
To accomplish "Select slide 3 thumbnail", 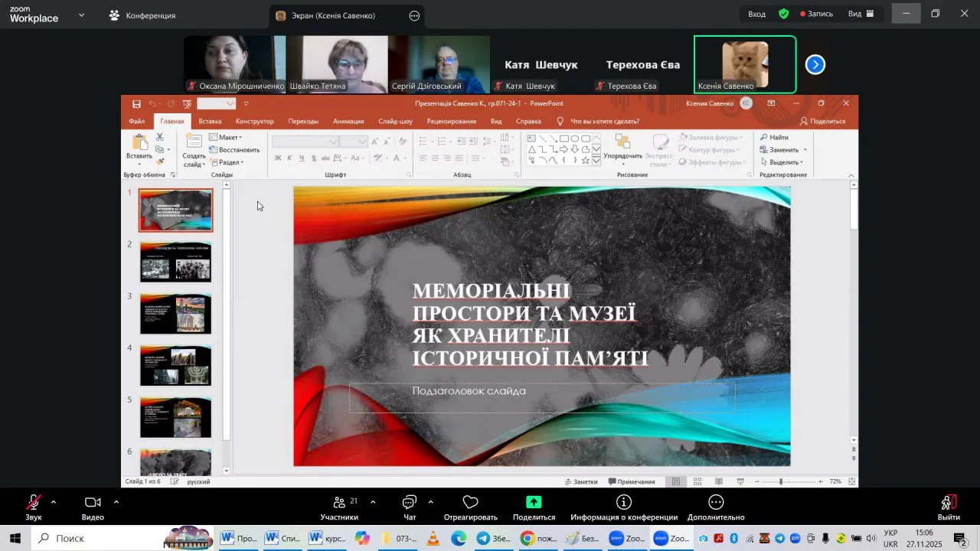I will [x=175, y=314].
